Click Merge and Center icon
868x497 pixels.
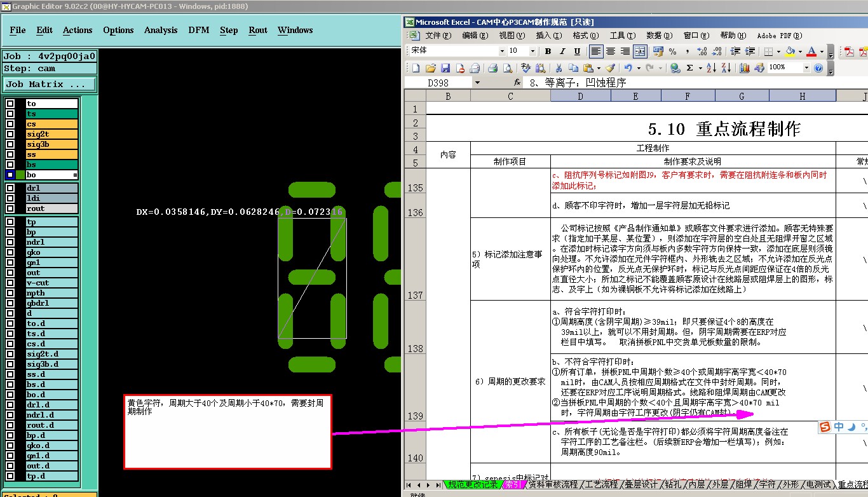coord(640,51)
